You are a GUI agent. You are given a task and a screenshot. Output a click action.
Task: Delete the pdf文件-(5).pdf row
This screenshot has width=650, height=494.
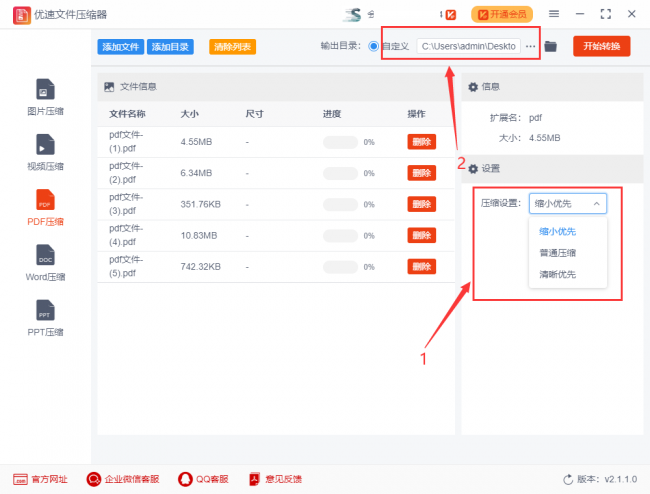(422, 266)
